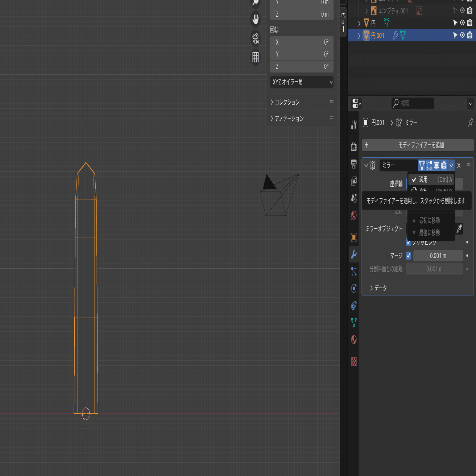
Task: Toggle selectability arrow for 円
Action: click(x=455, y=23)
